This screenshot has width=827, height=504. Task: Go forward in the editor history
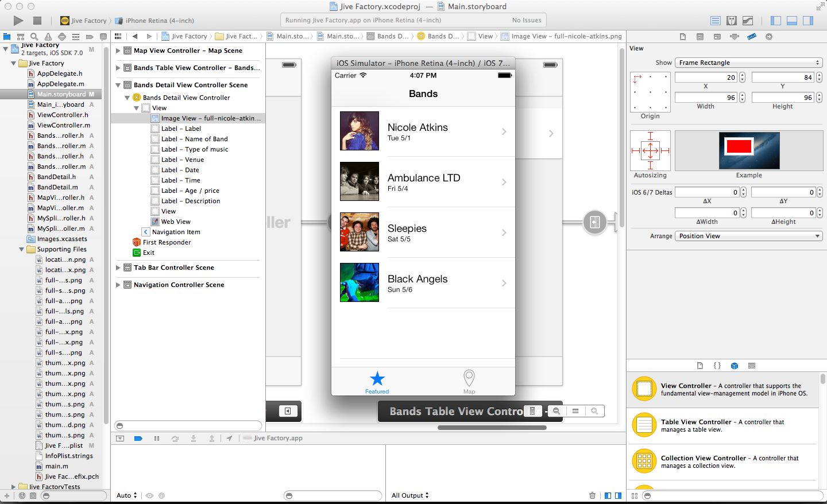(x=149, y=36)
